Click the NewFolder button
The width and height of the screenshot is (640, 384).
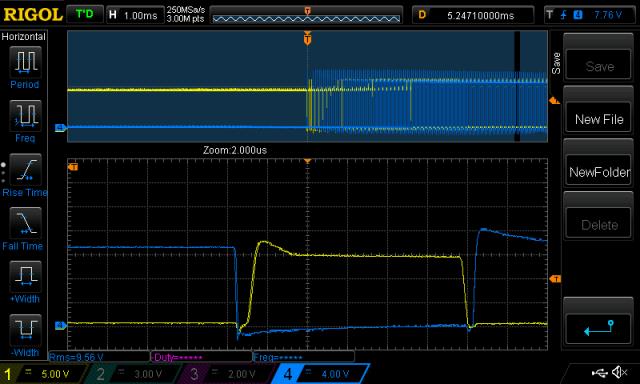coord(598,172)
